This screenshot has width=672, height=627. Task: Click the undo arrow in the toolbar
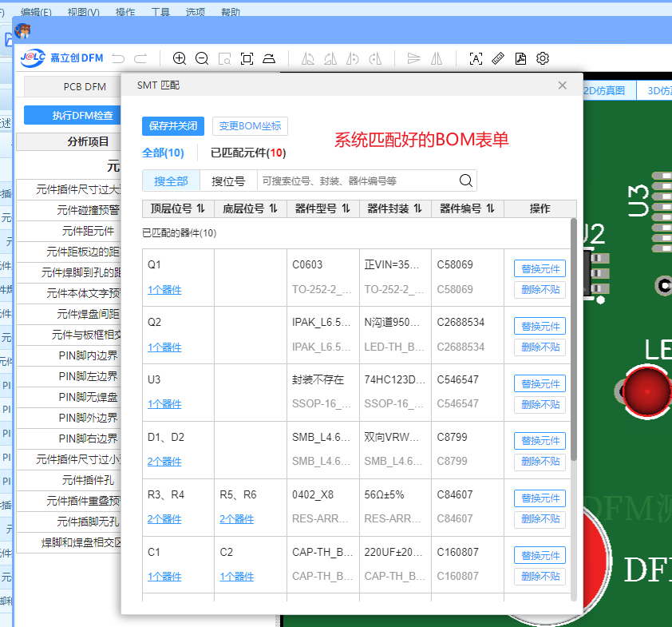coord(118,58)
